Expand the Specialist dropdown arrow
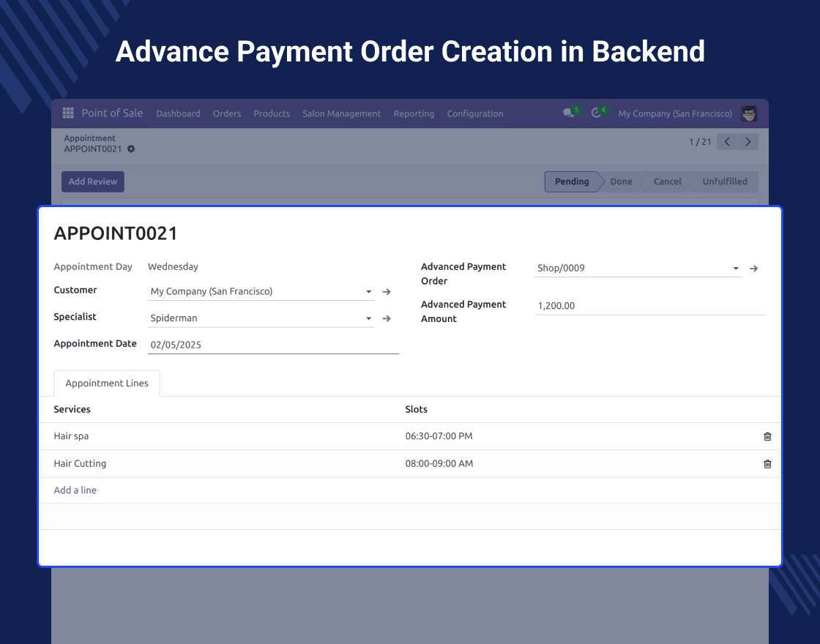Screen dimensions: 820x644 [x=369, y=318]
